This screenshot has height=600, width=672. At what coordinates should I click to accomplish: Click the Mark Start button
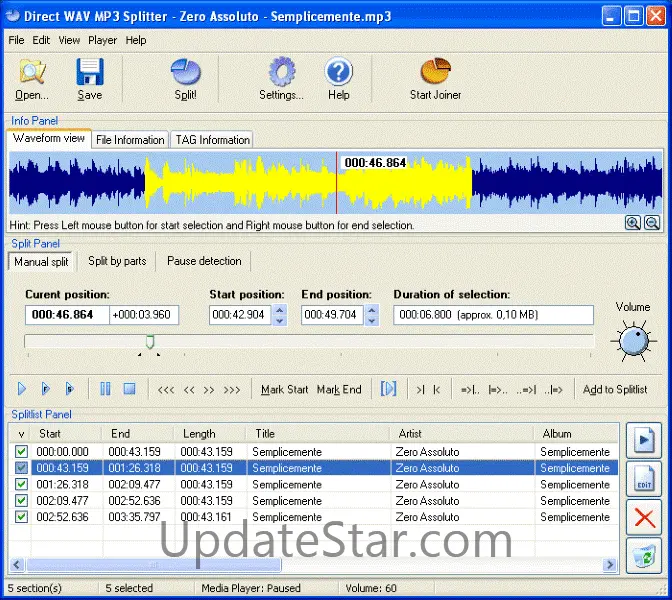[x=285, y=390]
